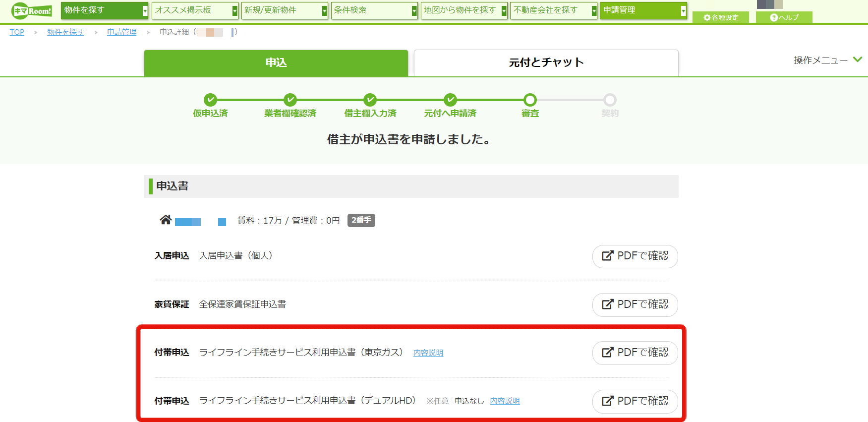The width and height of the screenshot is (868, 422).
Task: Click the 家賃保証 row label
Action: 172,304
